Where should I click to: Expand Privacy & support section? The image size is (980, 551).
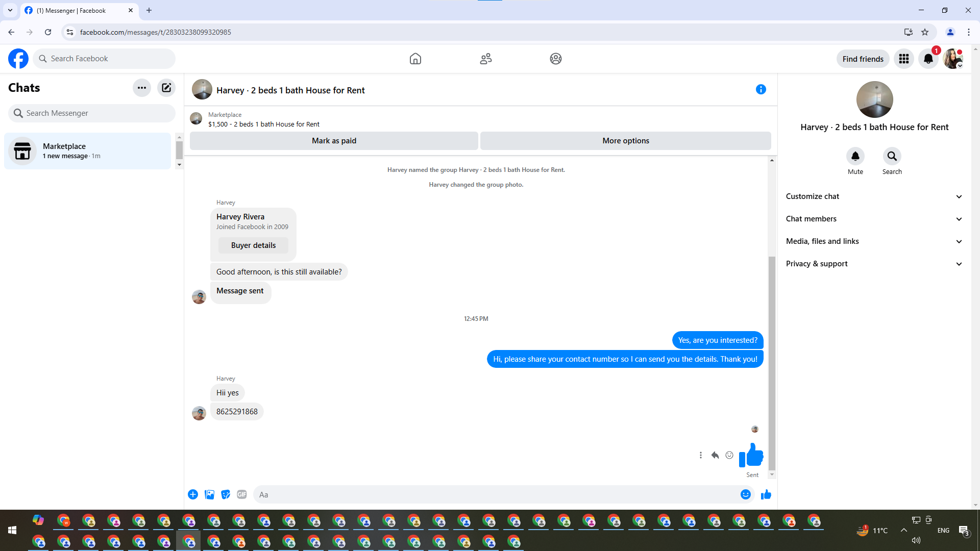(x=874, y=264)
